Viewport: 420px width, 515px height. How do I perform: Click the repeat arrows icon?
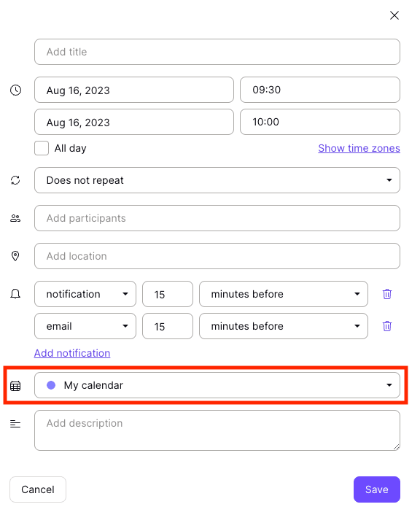[15, 180]
